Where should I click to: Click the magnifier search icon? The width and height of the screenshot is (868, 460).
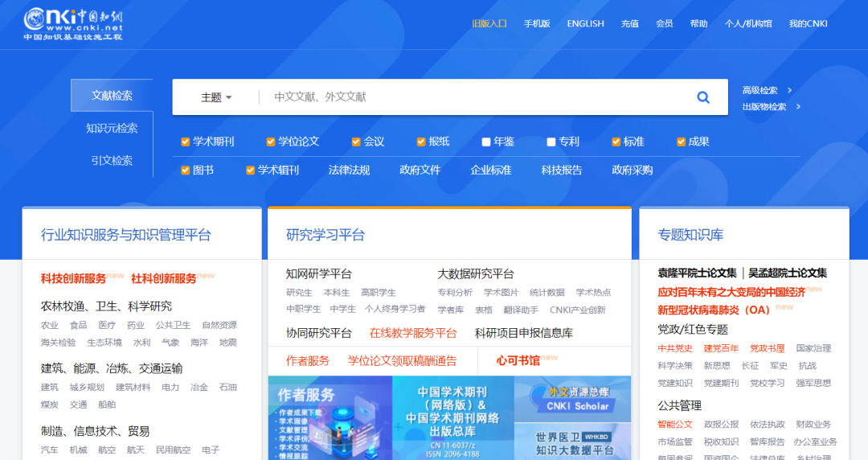point(703,97)
